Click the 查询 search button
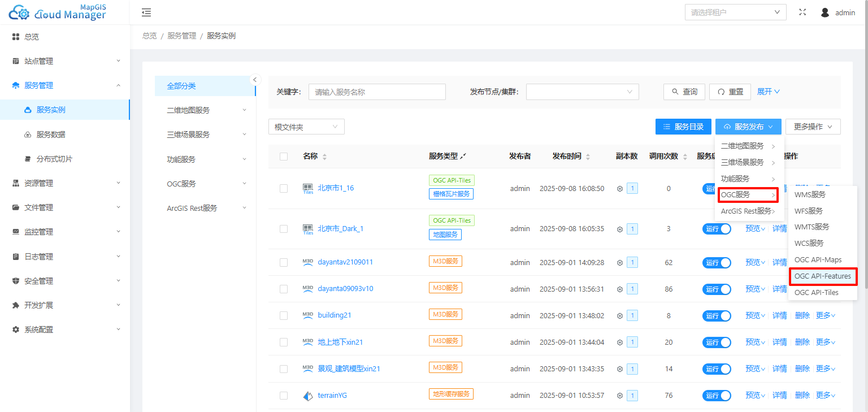Screen dimensions: 868x412 point(684,92)
